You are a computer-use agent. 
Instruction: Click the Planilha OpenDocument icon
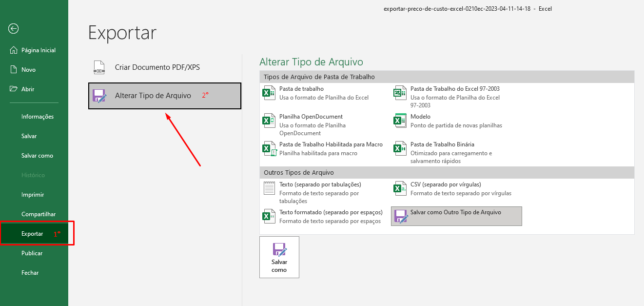tap(269, 121)
